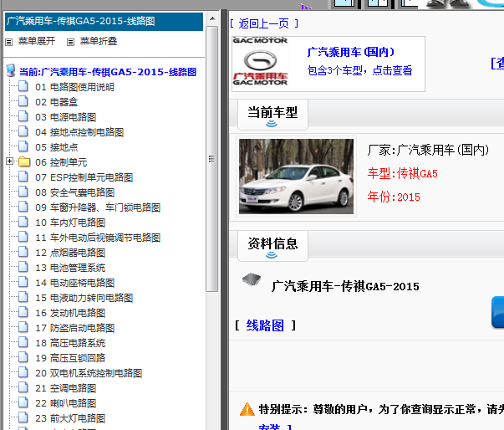The width and height of the screenshot is (504, 430).
Task: Open 13 电池管理系统
Action: pos(70,268)
